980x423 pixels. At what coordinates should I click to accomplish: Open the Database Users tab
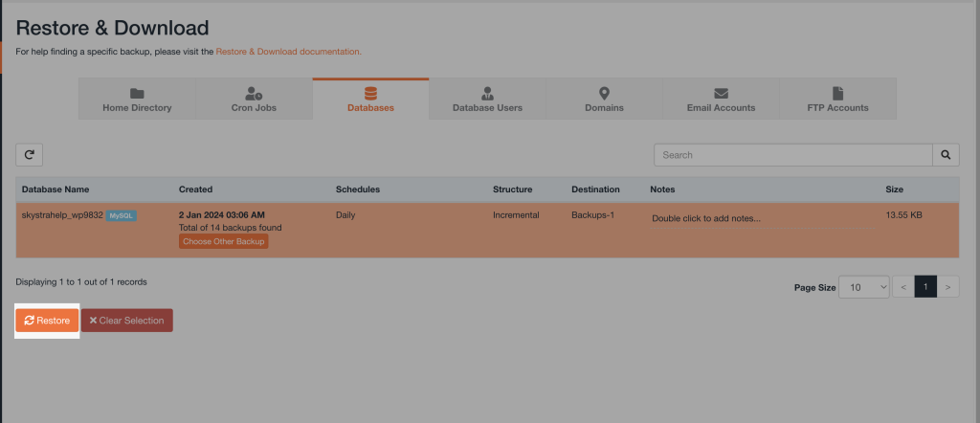[487, 100]
